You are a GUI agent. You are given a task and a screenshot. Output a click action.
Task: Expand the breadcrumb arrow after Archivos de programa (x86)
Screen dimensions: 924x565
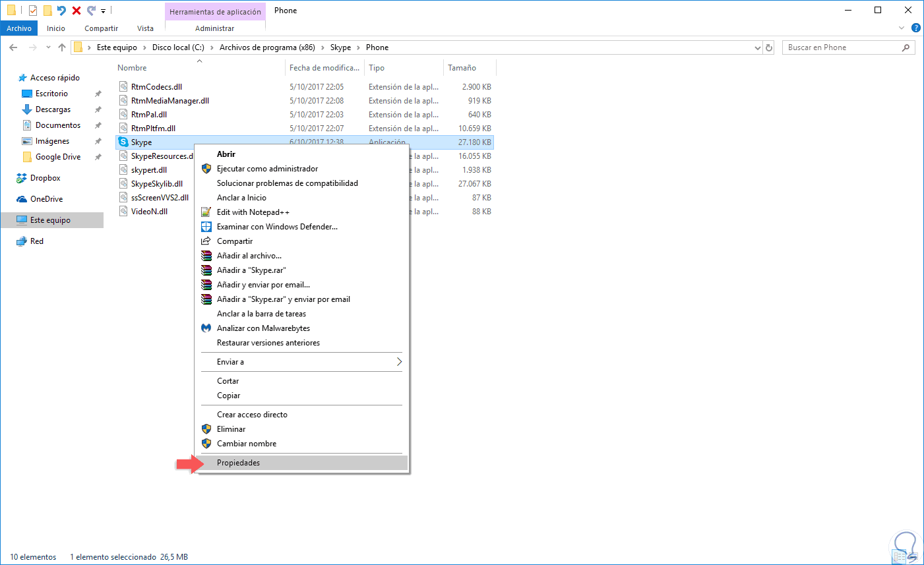[323, 47]
